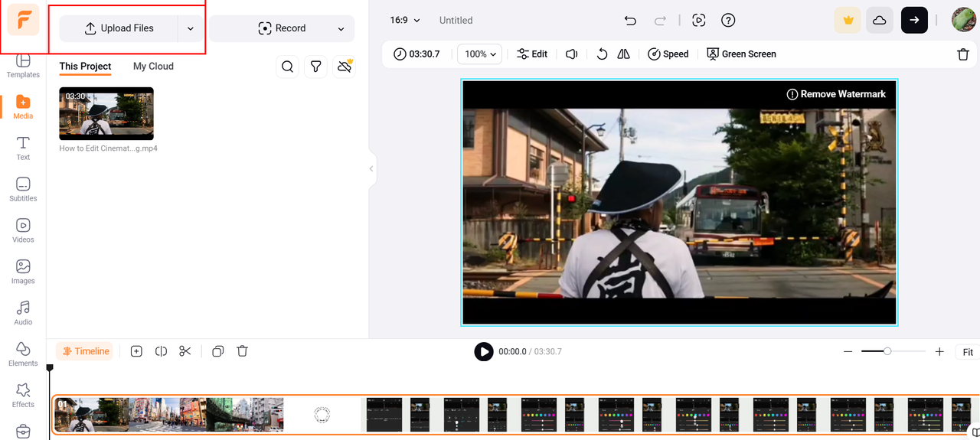Open the help question mark icon
This screenshot has height=440, width=980.
pyautogui.click(x=728, y=21)
